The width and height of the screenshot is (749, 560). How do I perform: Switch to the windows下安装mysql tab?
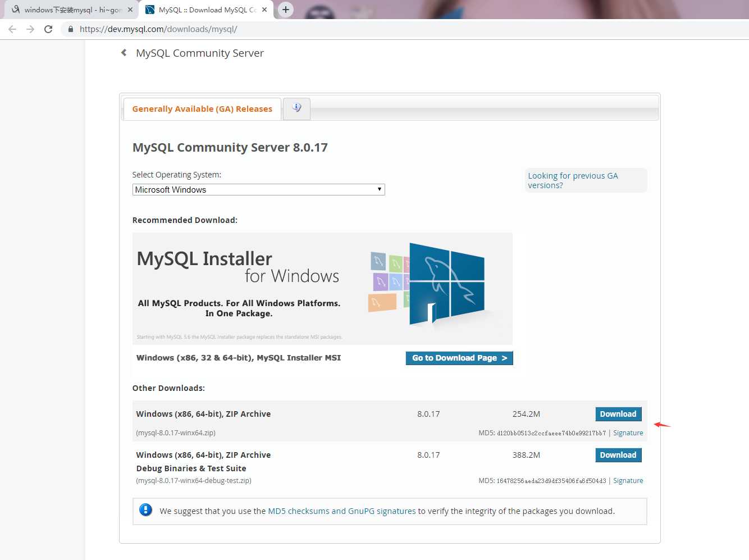click(70, 10)
